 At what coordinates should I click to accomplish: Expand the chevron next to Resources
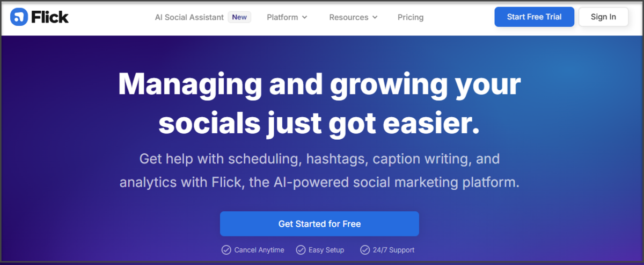pos(375,17)
